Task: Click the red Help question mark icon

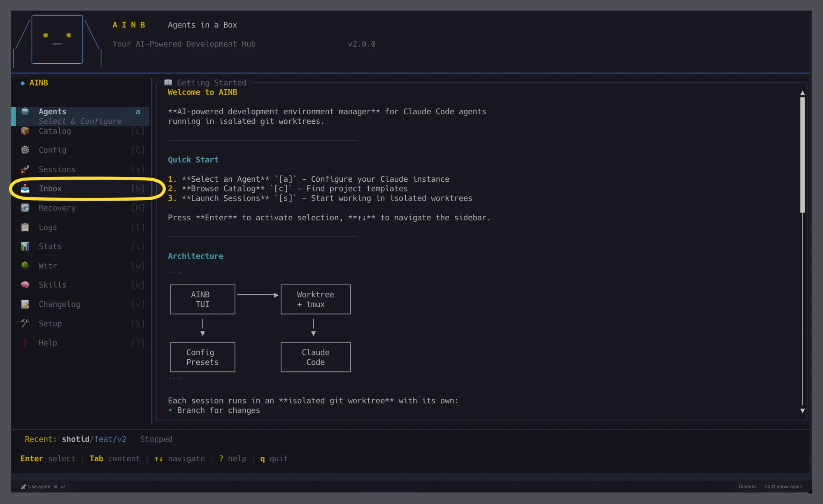Action: click(25, 343)
